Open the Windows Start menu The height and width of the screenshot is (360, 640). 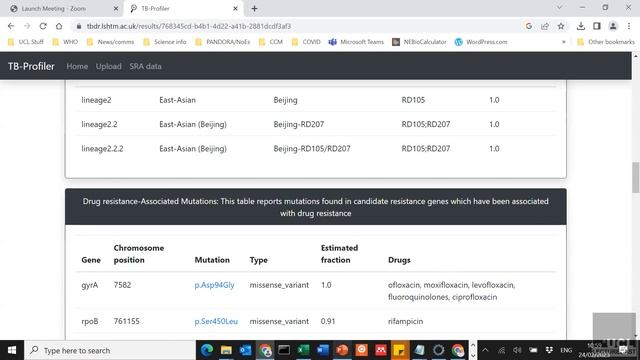pos(12,350)
